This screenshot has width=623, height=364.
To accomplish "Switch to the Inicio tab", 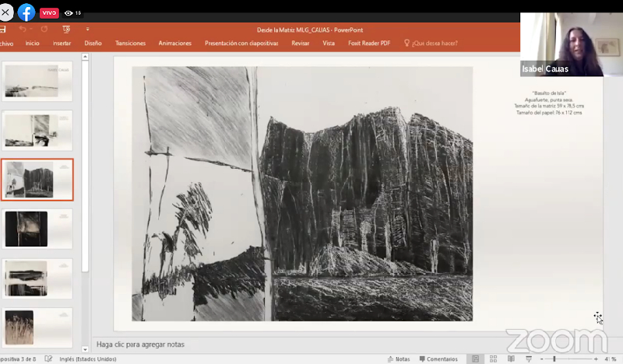I will tap(32, 43).
